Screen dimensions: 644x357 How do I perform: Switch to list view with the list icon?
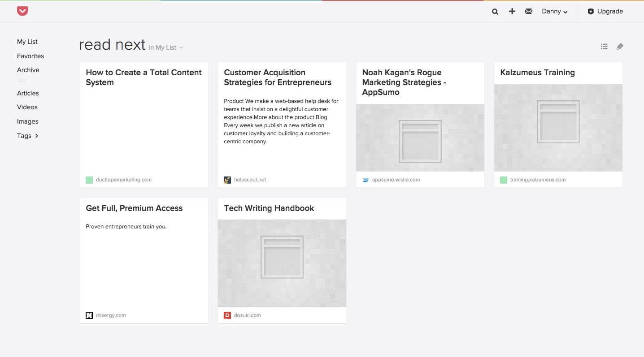click(x=604, y=46)
